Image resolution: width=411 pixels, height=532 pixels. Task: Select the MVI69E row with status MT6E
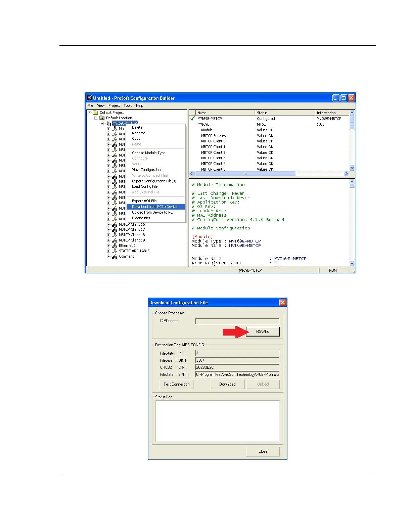269,124
